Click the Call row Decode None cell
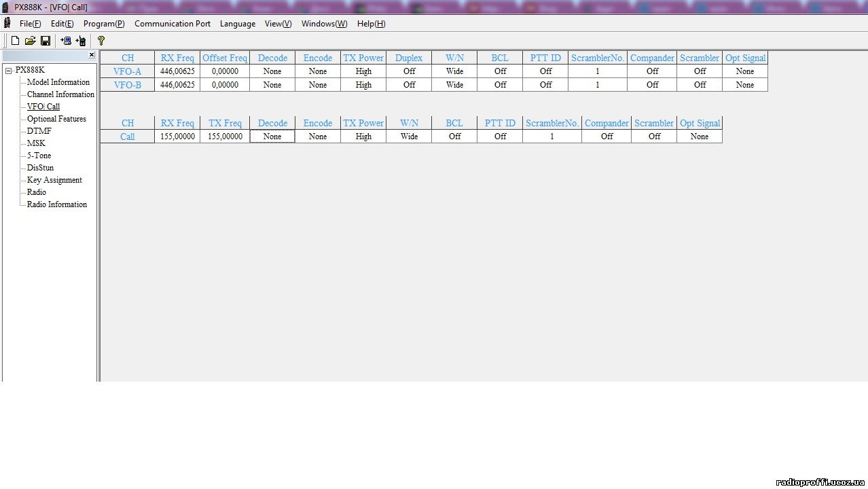Viewport: 868px width, 489px height. 272,137
